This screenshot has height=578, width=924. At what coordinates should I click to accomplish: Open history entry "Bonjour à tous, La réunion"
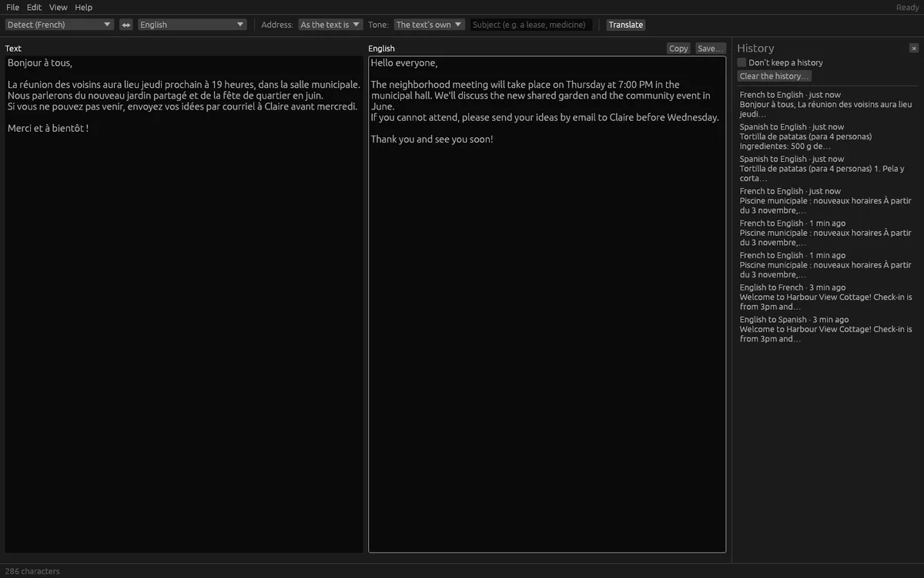pos(827,104)
